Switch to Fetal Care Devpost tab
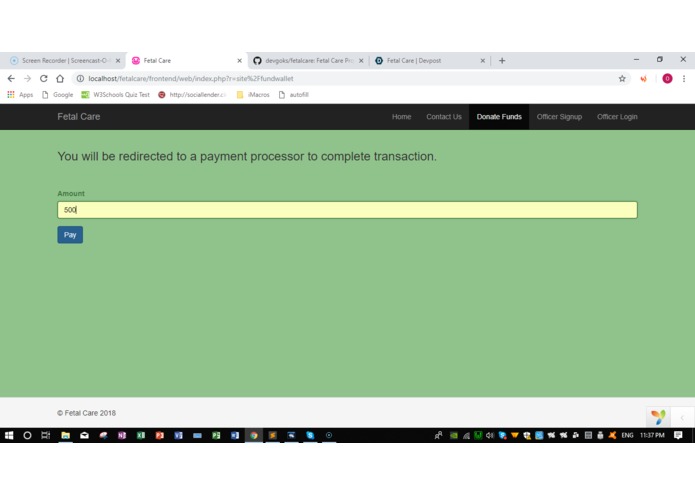 click(x=428, y=61)
